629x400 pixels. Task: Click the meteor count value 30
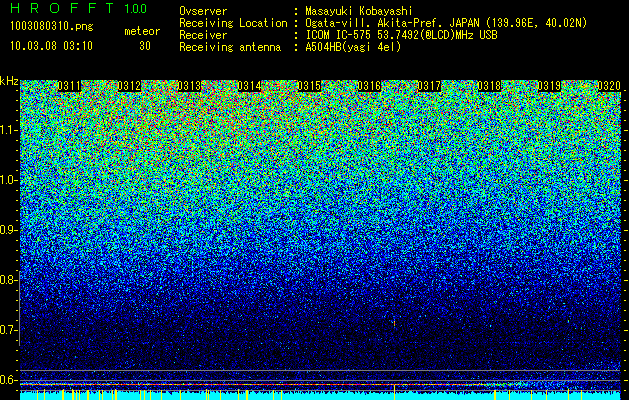click(145, 46)
